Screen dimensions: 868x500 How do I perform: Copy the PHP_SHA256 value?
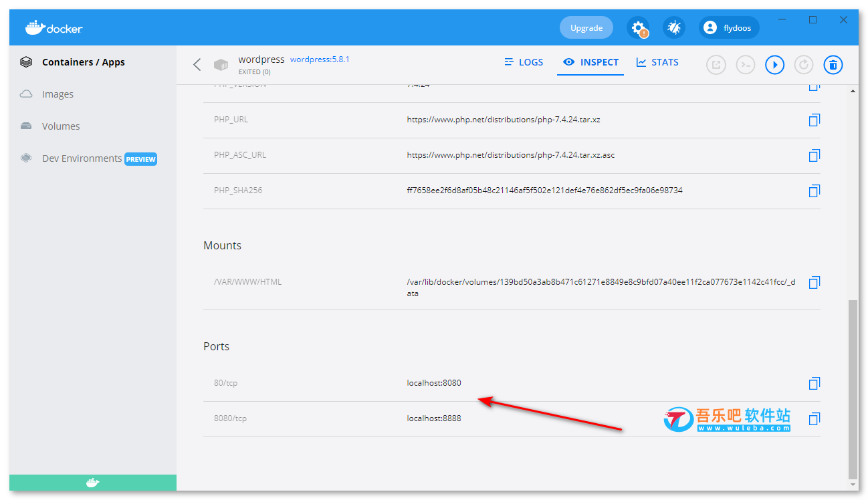tap(814, 191)
